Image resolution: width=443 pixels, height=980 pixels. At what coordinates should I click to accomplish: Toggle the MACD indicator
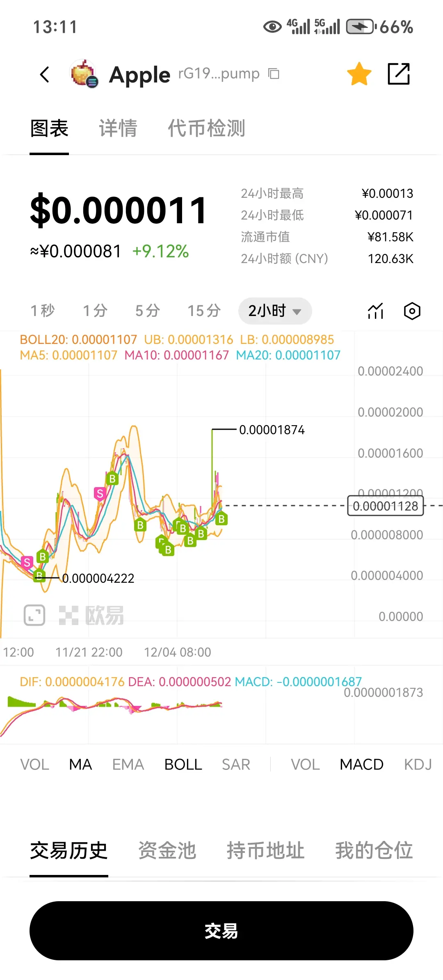361,765
